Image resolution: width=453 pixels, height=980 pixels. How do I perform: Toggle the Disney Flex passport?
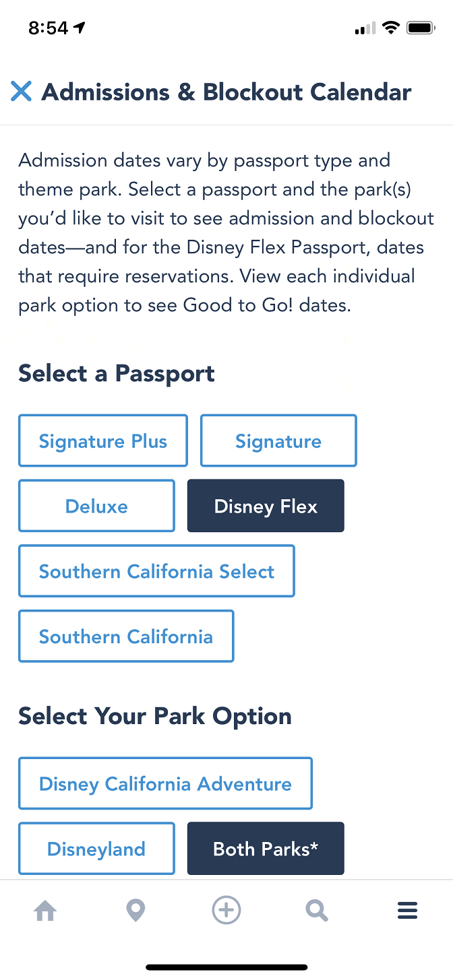click(266, 506)
